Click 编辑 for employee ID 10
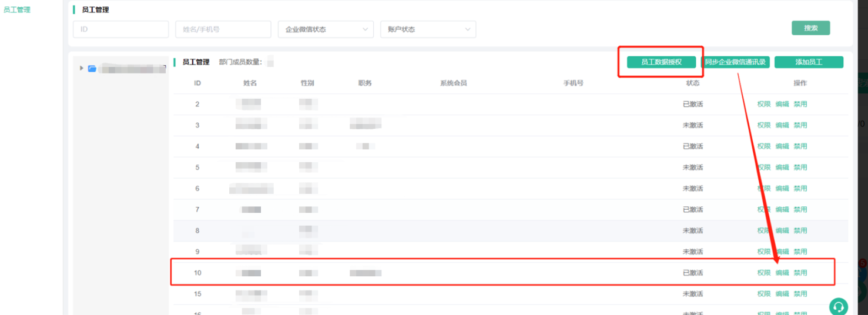The width and height of the screenshot is (868, 315). (782, 273)
